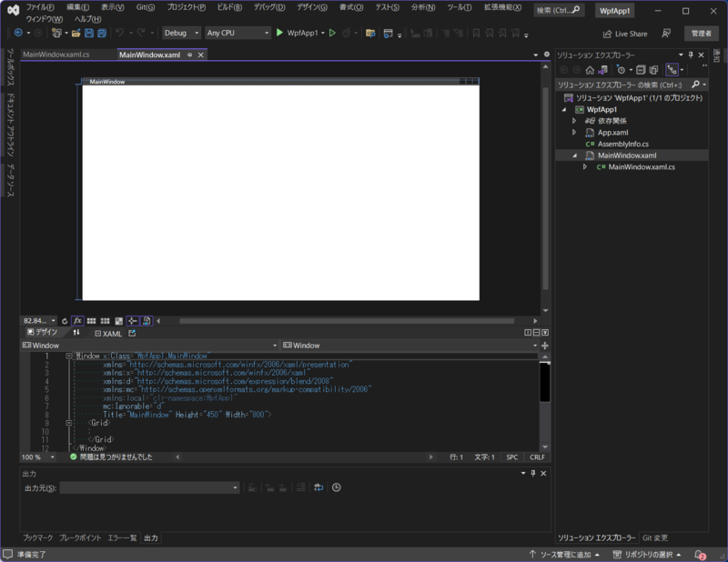Switch to XAML tab
This screenshot has height=562, width=728.
coord(107,333)
